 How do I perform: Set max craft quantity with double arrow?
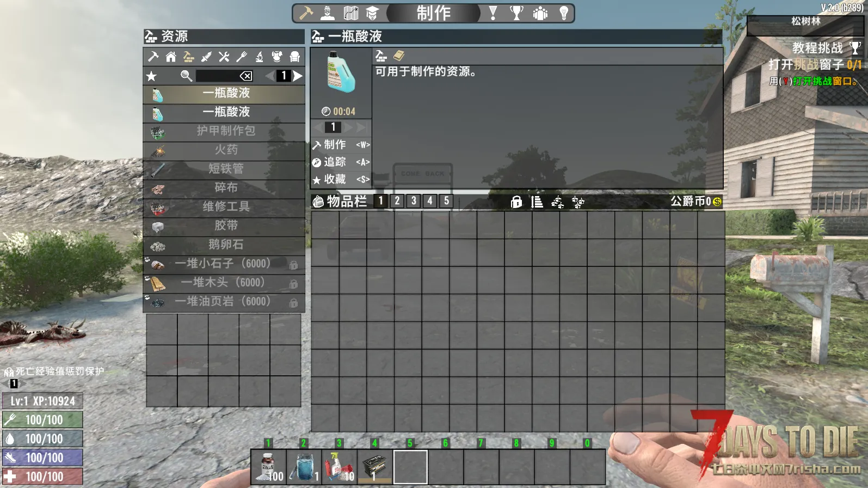360,127
